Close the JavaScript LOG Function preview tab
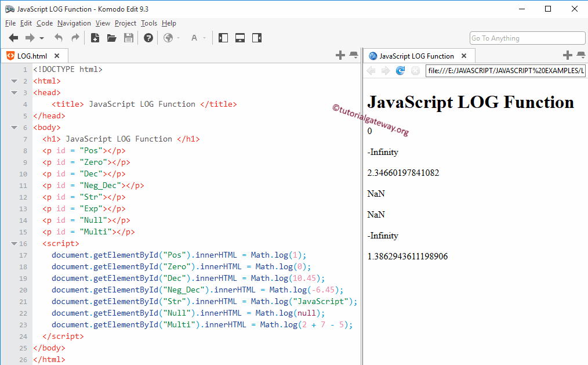This screenshot has height=365, width=588. point(463,56)
